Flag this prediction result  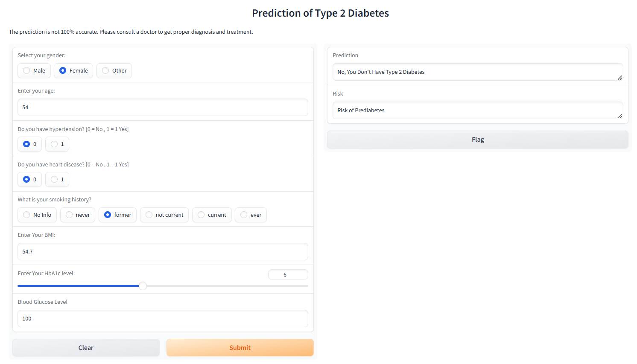478,140
